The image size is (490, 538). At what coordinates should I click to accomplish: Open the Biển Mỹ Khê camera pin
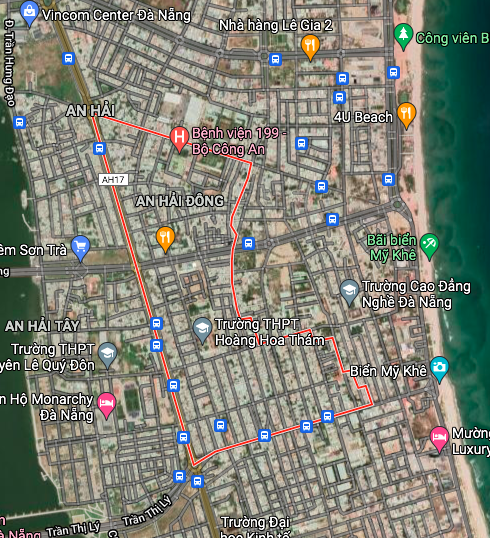pos(439,369)
